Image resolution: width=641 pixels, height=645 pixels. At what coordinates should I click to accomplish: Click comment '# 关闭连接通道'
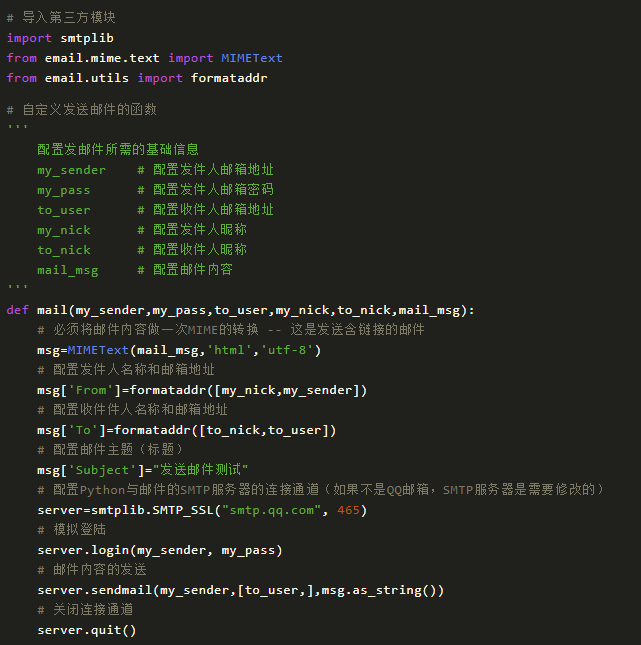(85, 610)
